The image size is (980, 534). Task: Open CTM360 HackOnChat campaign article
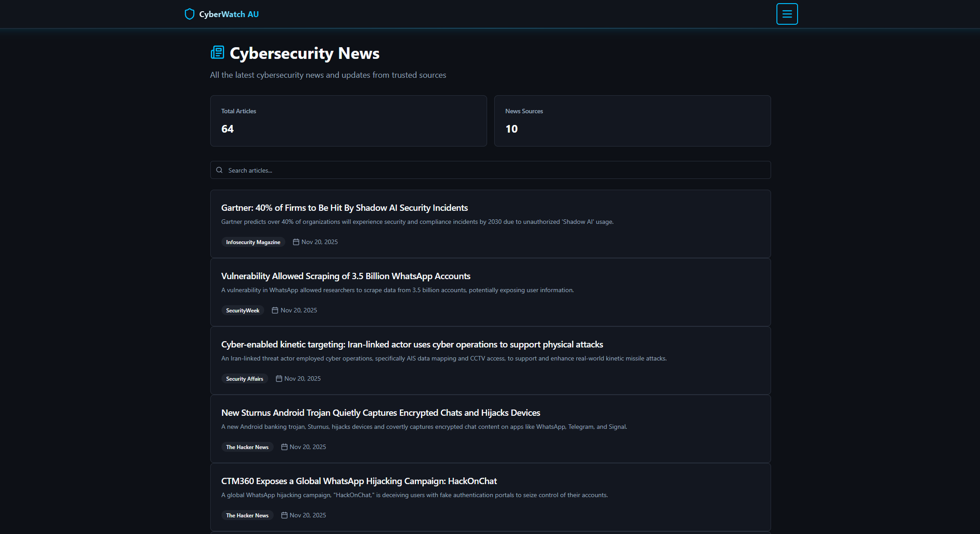[x=359, y=481]
